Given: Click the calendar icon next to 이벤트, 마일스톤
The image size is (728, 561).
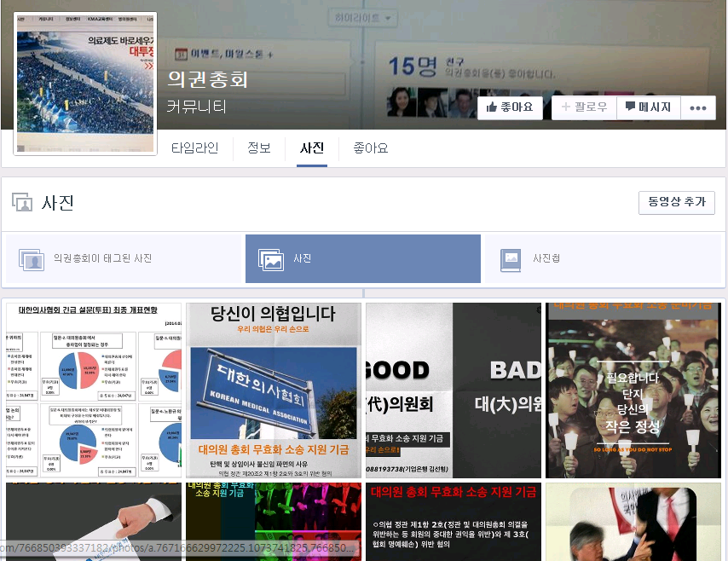Looking at the screenshot, I should point(181,54).
